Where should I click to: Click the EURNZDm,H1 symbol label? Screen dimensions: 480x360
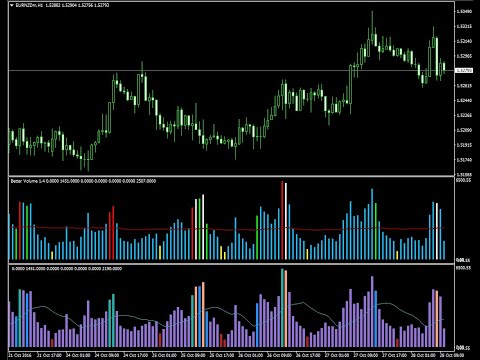coord(29,5)
